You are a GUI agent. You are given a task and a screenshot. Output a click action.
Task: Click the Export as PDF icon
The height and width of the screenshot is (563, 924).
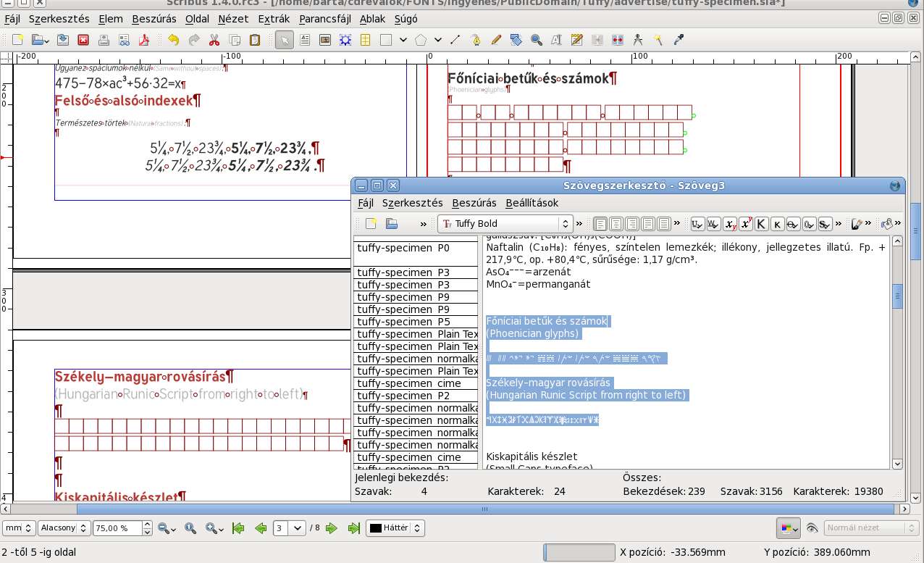click(143, 40)
